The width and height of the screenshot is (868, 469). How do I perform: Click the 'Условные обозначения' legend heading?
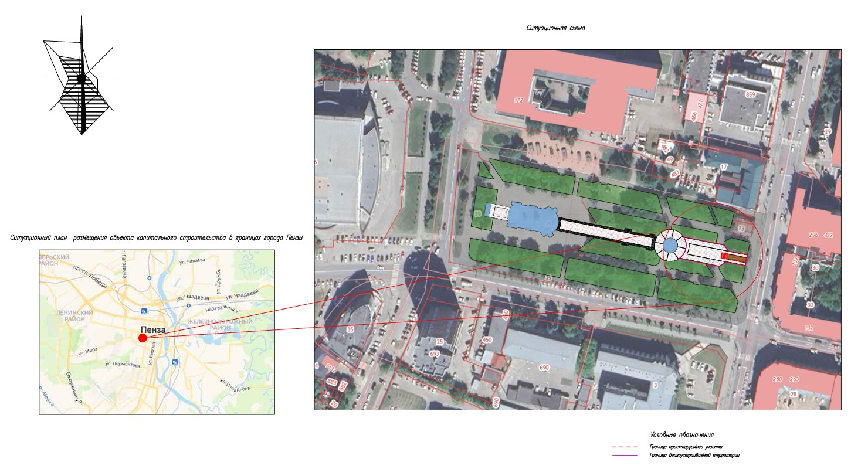(681, 435)
